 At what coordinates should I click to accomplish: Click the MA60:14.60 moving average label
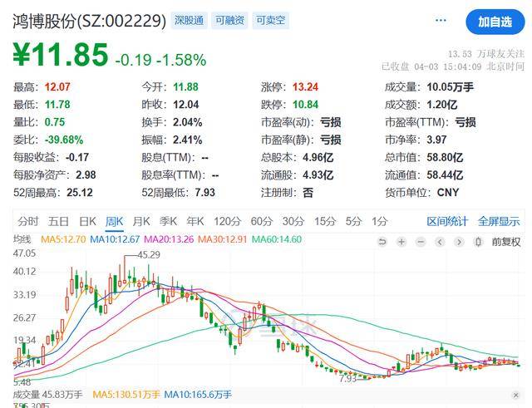277,239
